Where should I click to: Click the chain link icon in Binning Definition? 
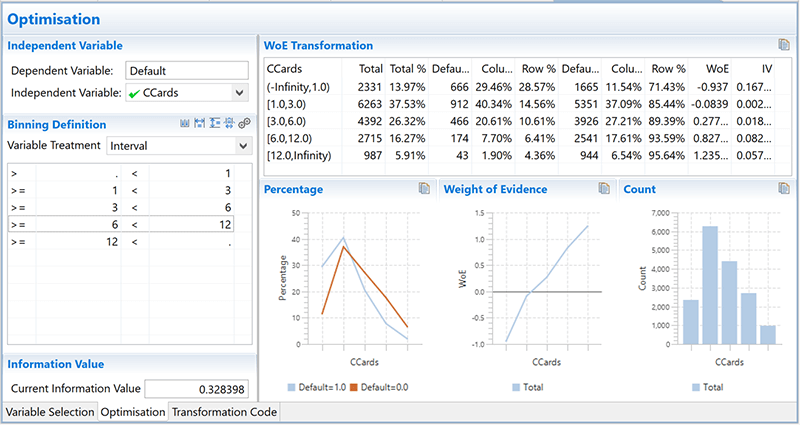point(244,124)
